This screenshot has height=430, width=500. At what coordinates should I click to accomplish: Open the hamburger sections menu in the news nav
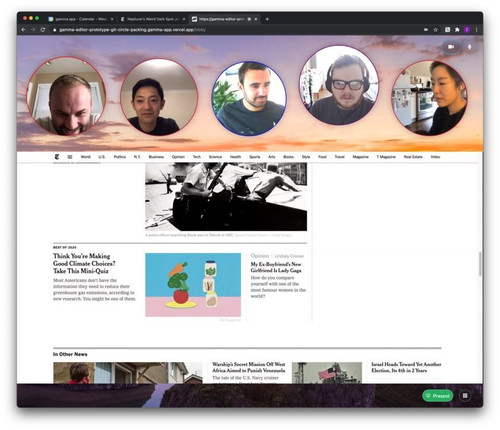pyautogui.click(x=70, y=157)
